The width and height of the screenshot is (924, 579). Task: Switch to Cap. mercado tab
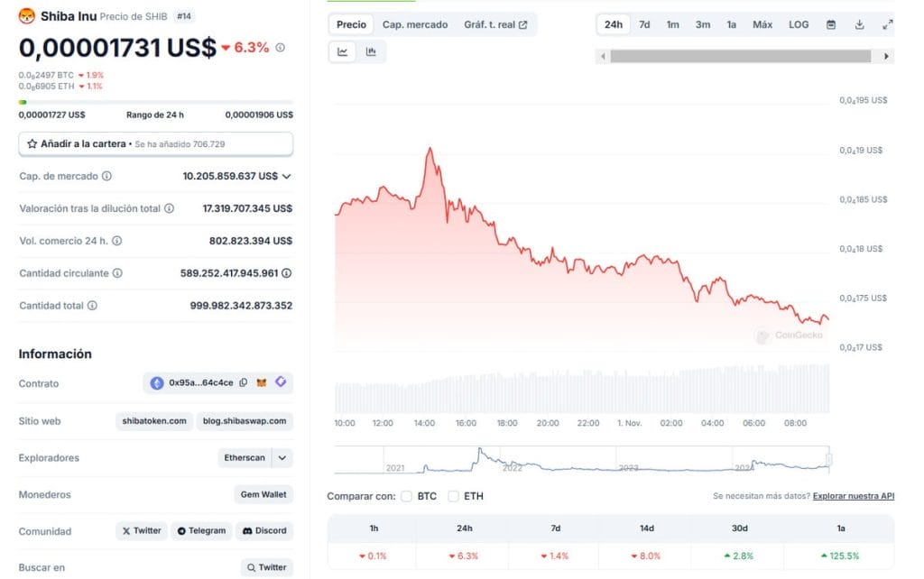[x=415, y=24]
